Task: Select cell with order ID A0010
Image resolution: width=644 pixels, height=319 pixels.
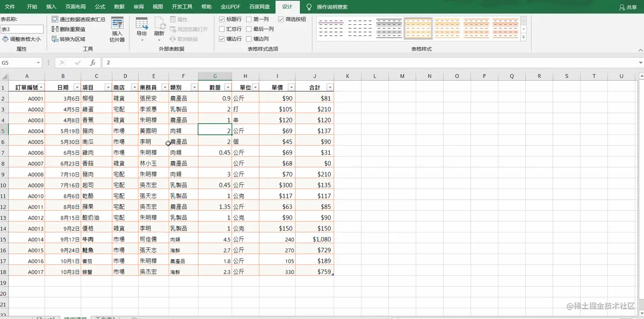Action: [27, 196]
